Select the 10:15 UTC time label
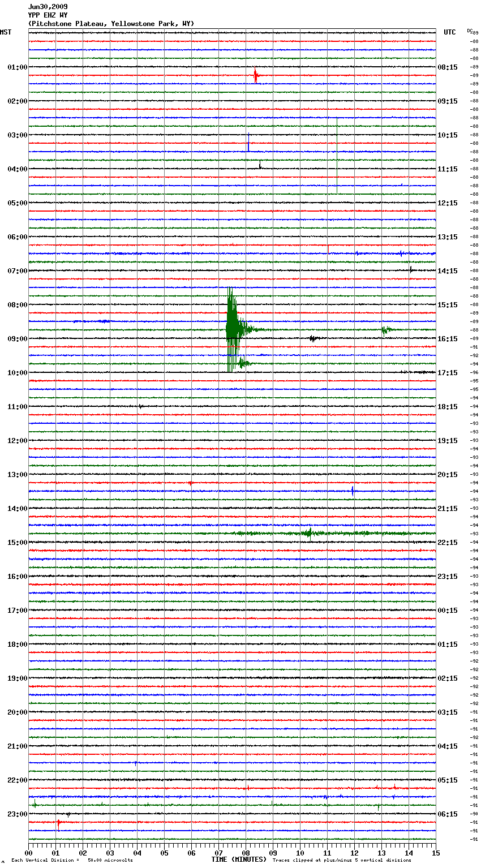The height and width of the screenshot is (868, 481). tap(448, 135)
